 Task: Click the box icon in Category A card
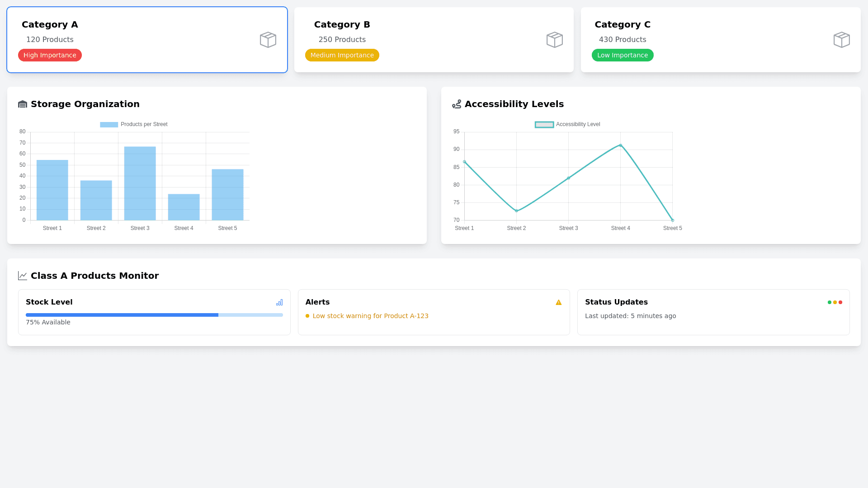pyautogui.click(x=268, y=40)
